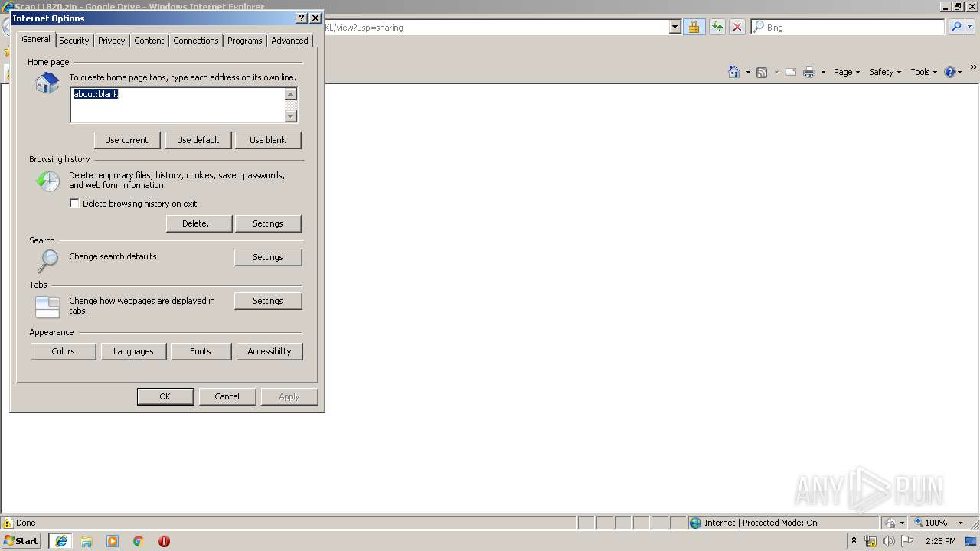Click the Use blank button
This screenshot has height=551, width=980.
pyautogui.click(x=268, y=140)
